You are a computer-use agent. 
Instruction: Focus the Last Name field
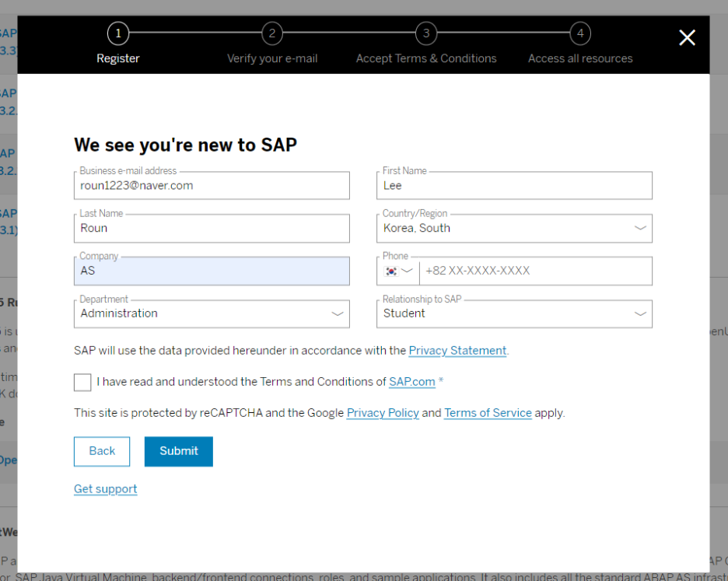(212, 228)
